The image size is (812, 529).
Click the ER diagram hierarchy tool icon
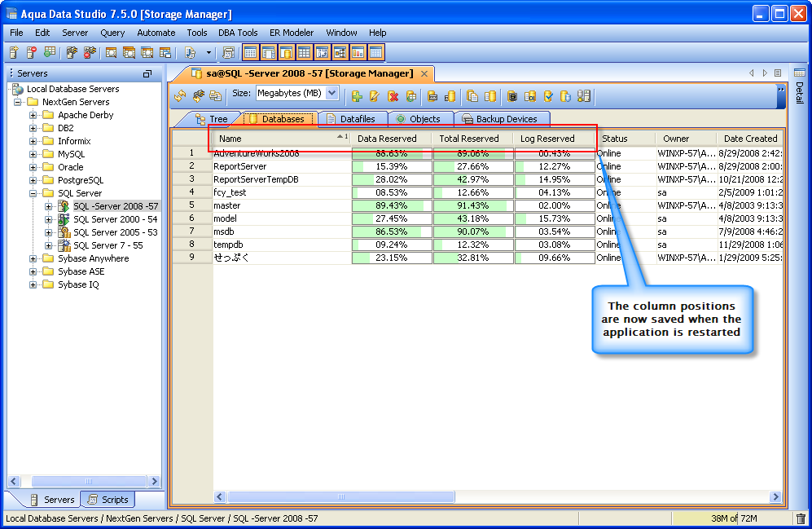[340, 52]
